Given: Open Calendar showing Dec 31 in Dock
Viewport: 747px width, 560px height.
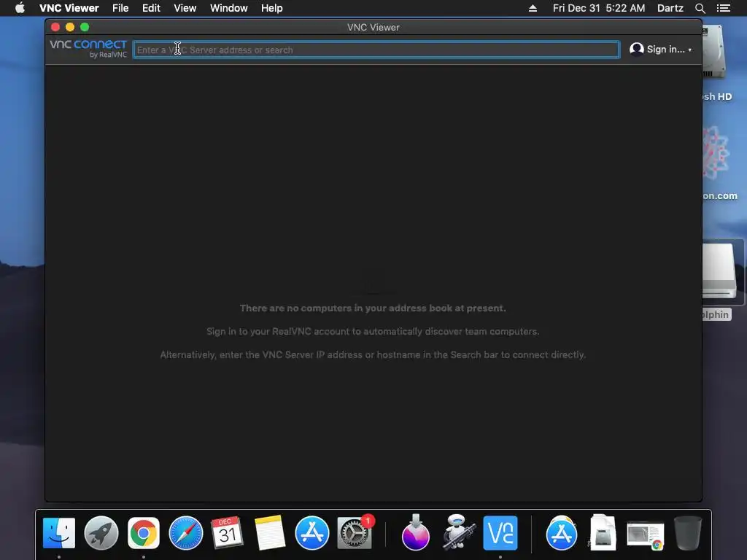Looking at the screenshot, I should pos(228,533).
